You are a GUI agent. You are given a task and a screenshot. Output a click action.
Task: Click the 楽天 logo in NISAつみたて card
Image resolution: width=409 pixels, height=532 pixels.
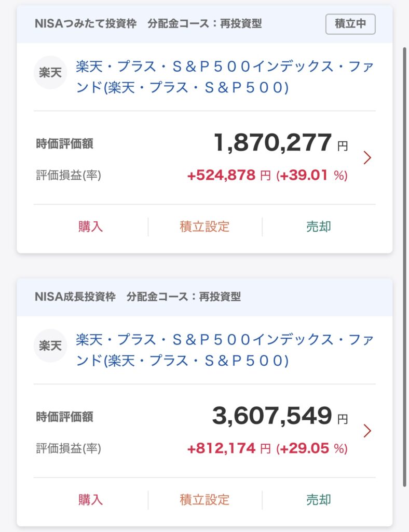click(x=50, y=72)
